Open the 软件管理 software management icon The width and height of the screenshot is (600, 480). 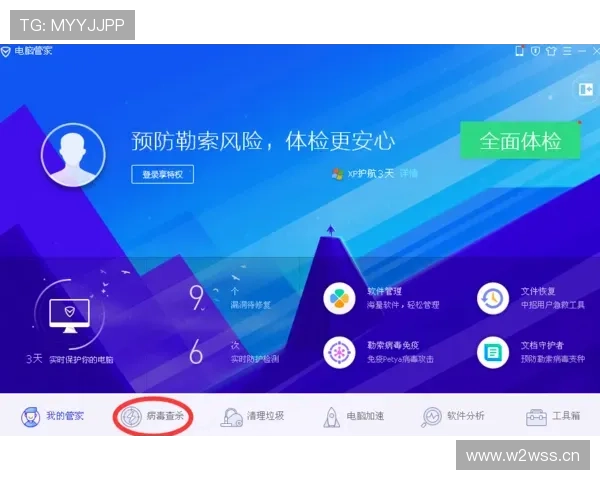pos(341,298)
